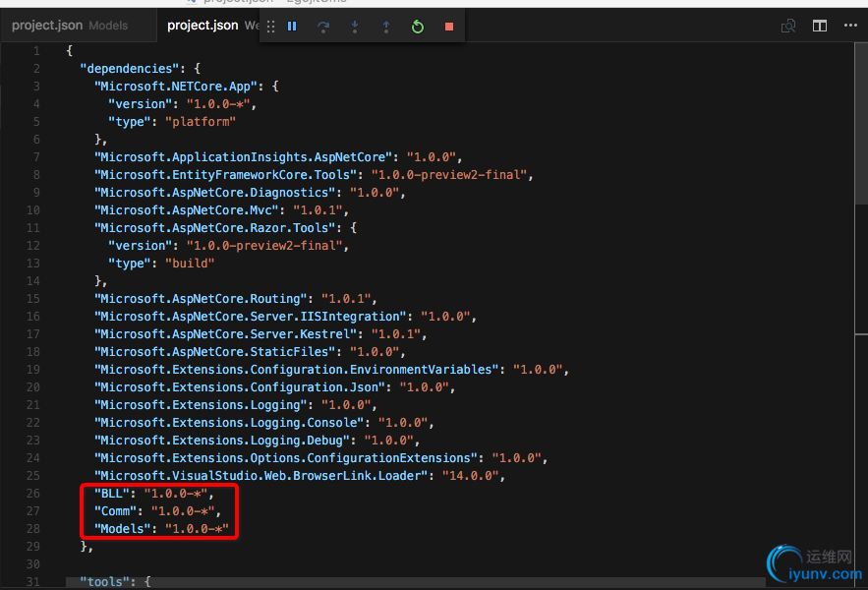Click the "BLL" dependency on line 26
Screen dimensions: 868x590
[112, 494]
